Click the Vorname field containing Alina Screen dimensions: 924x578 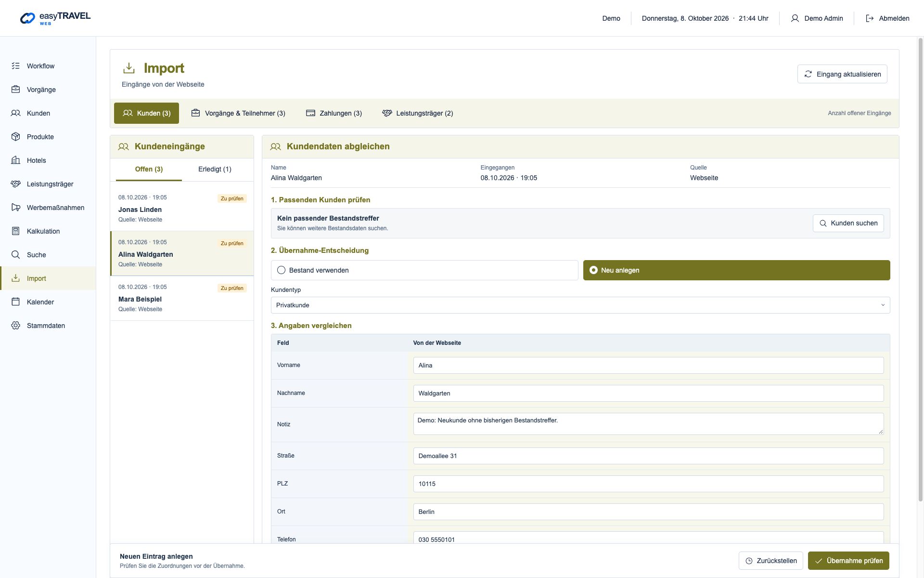click(648, 366)
